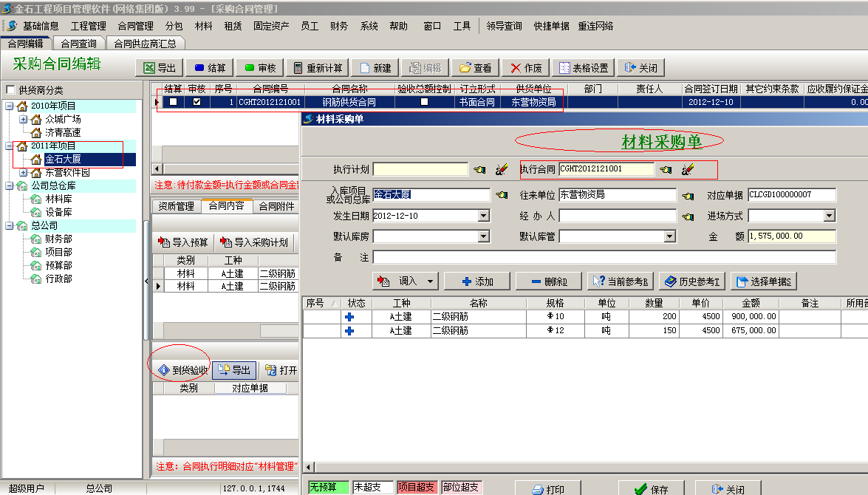Click 重新计算 calculator button
Image resolution: width=868 pixels, height=495 pixels.
[318, 68]
